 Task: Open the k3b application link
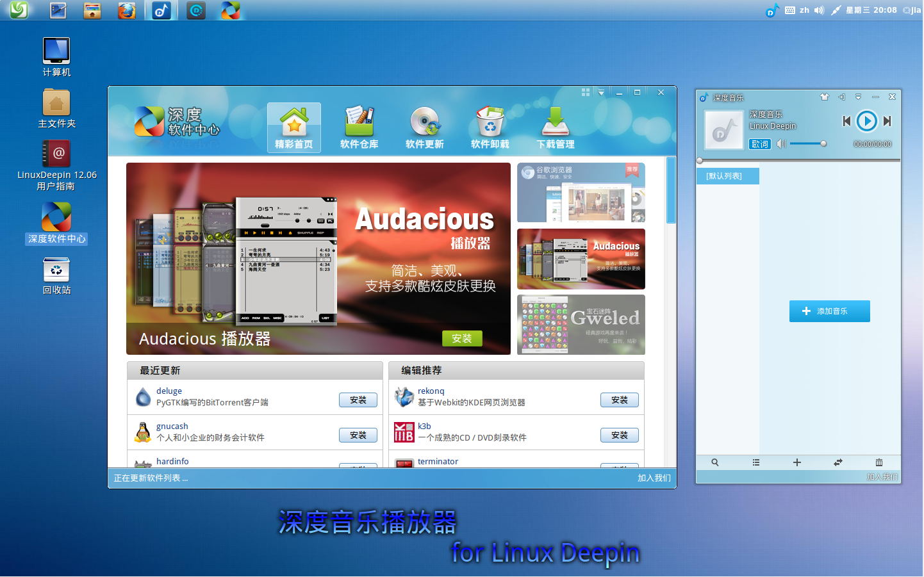(424, 427)
